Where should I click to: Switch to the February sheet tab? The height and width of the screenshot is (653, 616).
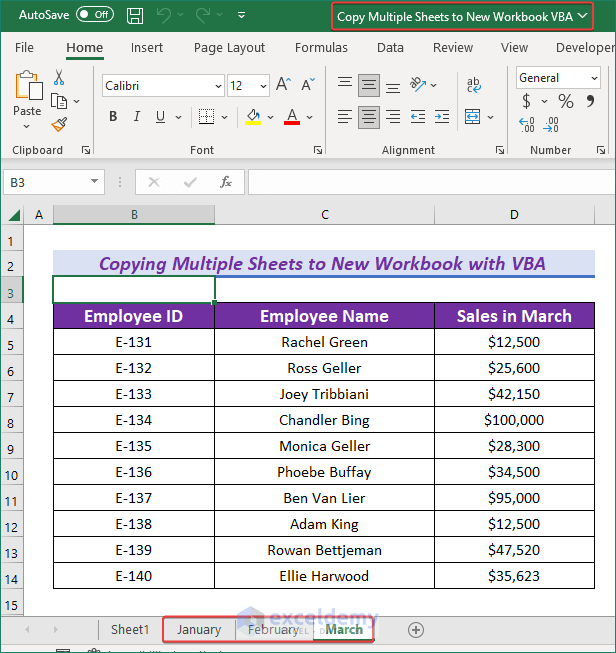click(x=273, y=630)
